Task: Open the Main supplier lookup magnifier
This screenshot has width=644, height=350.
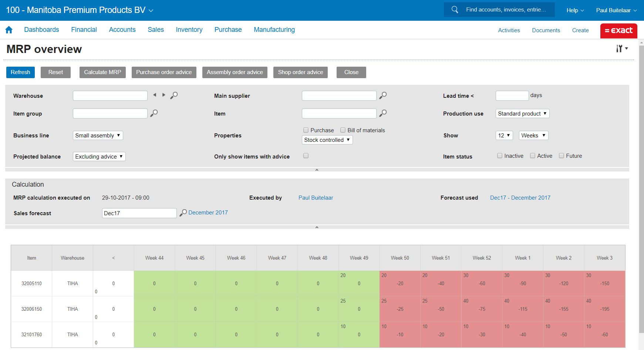Action: pos(383,96)
